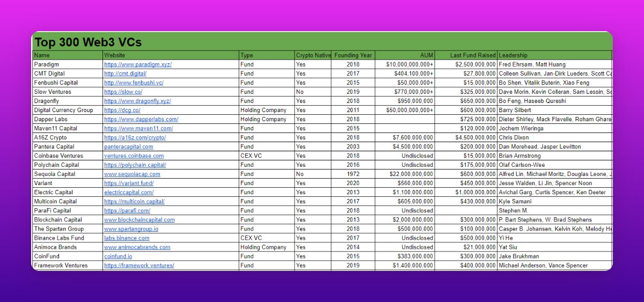Select the Leadership column header
This screenshot has height=302, width=644.
click(x=555, y=55)
